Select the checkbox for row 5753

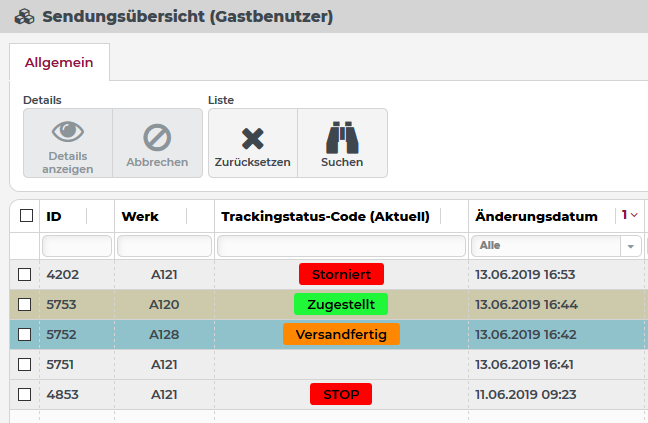pyautogui.click(x=25, y=304)
